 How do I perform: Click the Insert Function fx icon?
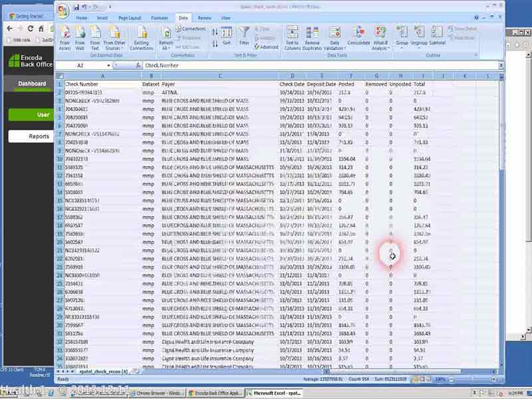(138, 65)
